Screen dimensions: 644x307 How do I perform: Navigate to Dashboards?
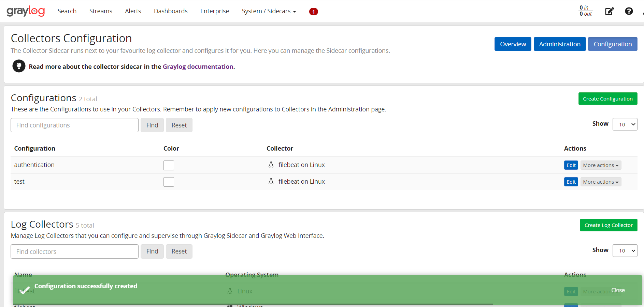coord(171,11)
